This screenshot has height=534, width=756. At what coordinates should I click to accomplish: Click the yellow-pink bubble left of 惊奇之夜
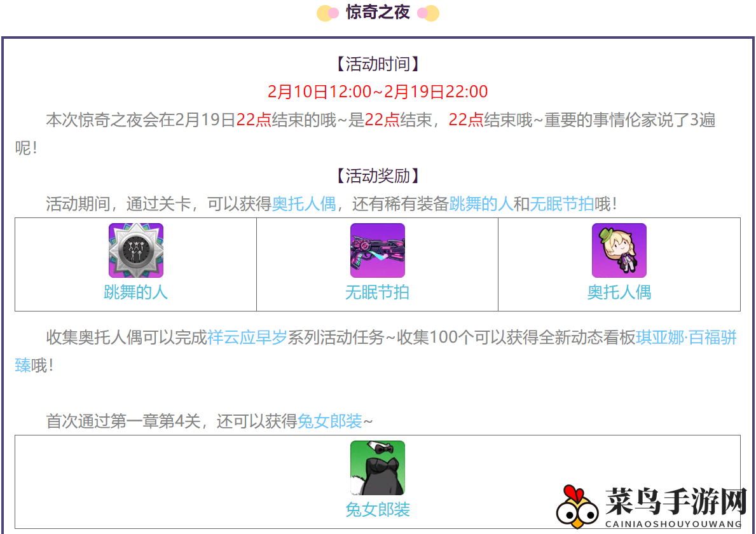point(327,13)
